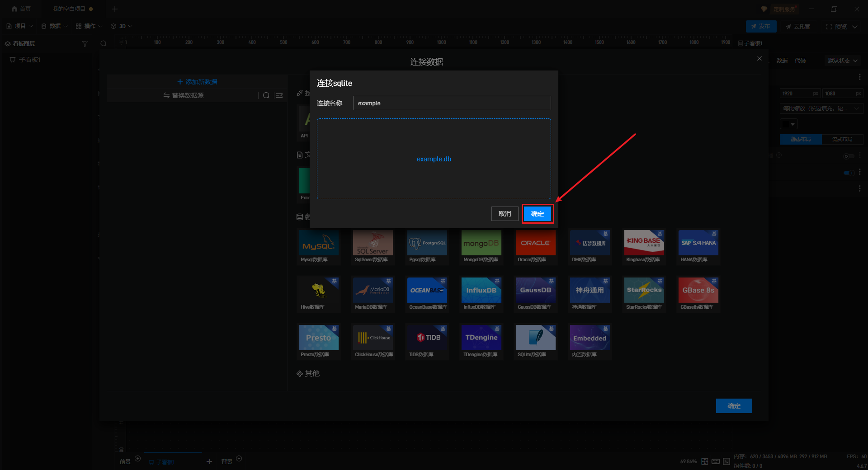This screenshot has width=868, height=470.
Task: Expand the 等比缩放 scaling mode dropdown
Action: [x=821, y=108]
